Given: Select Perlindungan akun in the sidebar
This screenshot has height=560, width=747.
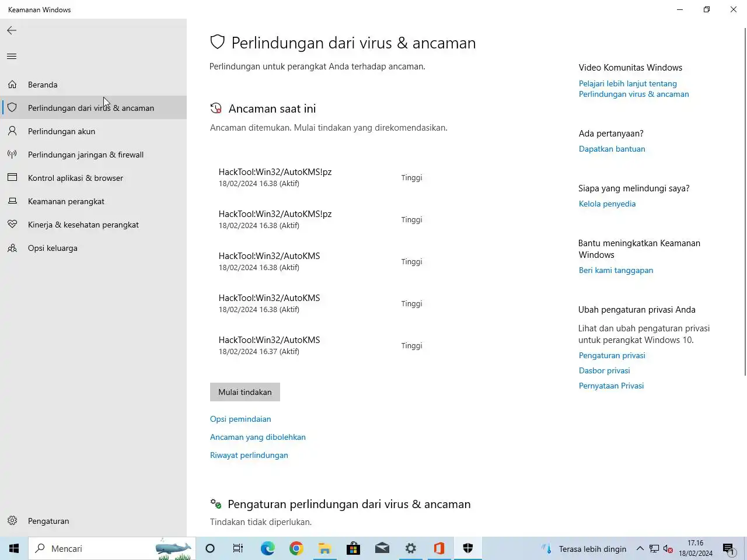Looking at the screenshot, I should (x=93, y=131).
